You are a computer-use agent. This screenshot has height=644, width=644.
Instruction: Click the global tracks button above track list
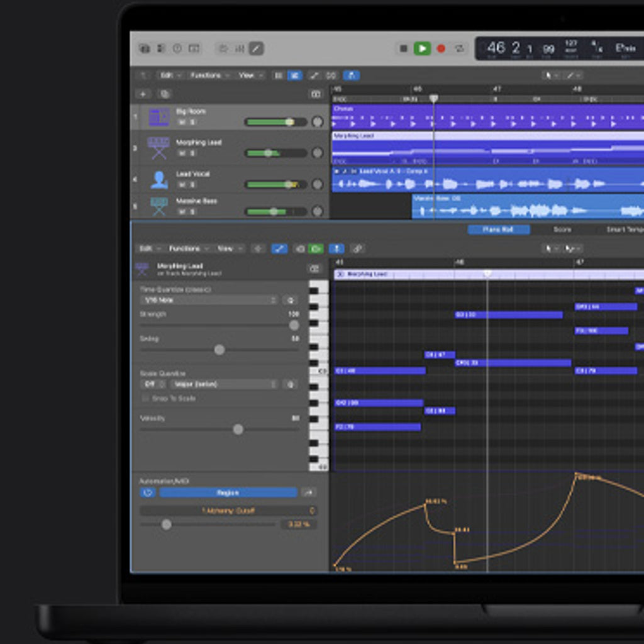316,94
